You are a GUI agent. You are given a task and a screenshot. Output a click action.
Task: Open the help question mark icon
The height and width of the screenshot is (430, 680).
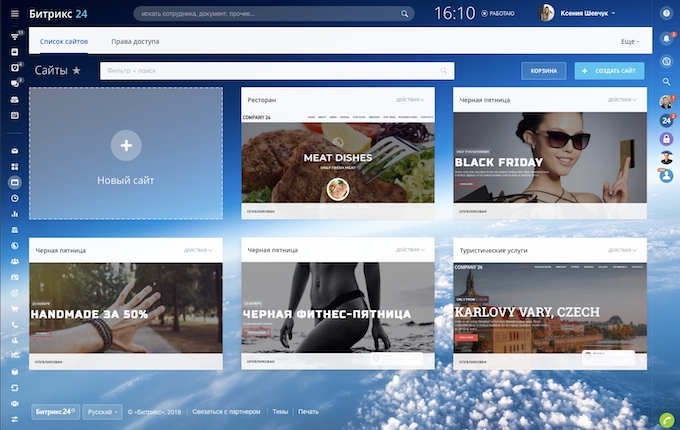coord(666,14)
